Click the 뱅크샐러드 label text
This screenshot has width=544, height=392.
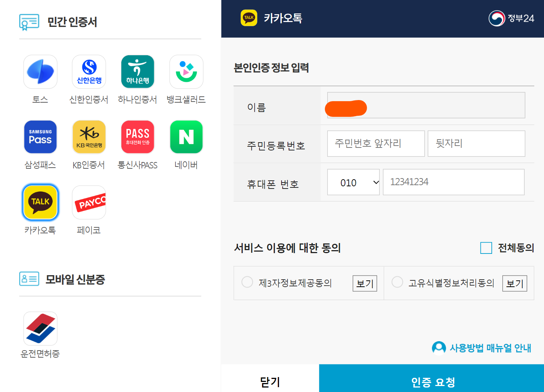pyautogui.click(x=186, y=100)
